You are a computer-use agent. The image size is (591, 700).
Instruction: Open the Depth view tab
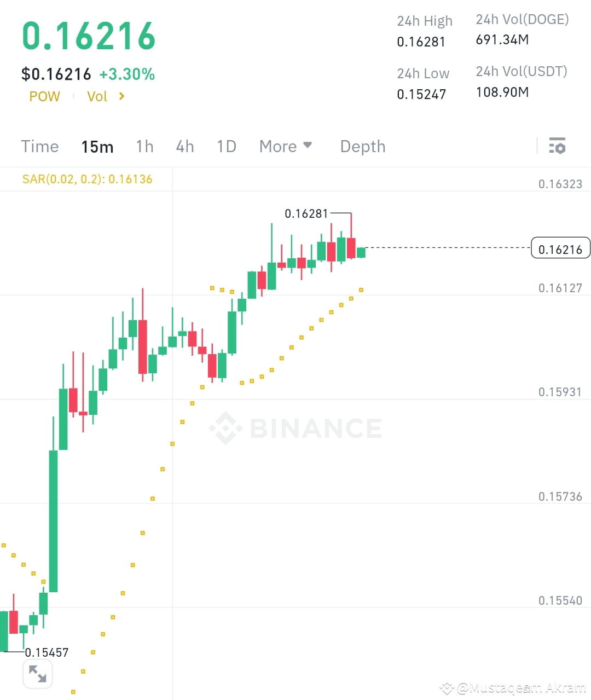click(x=362, y=146)
